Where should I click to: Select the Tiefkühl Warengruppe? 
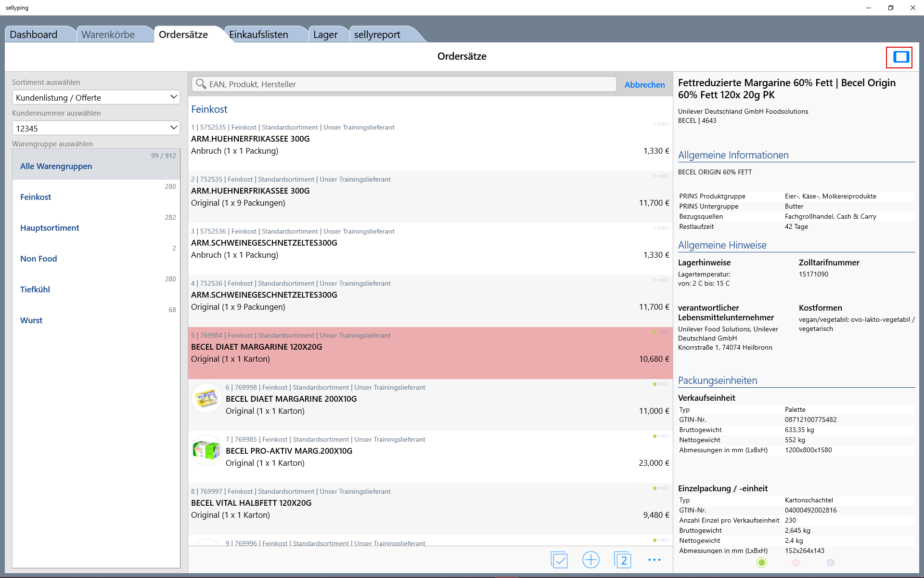[x=35, y=289]
